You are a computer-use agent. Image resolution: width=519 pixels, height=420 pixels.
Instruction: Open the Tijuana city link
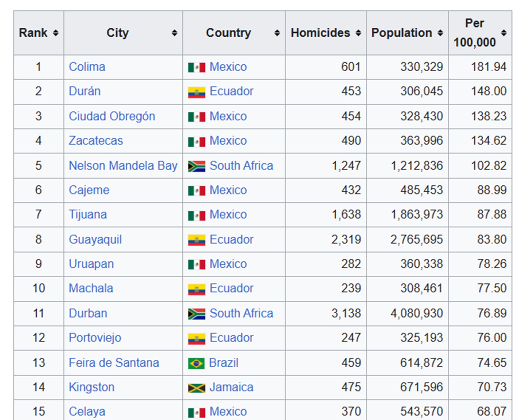(88, 214)
